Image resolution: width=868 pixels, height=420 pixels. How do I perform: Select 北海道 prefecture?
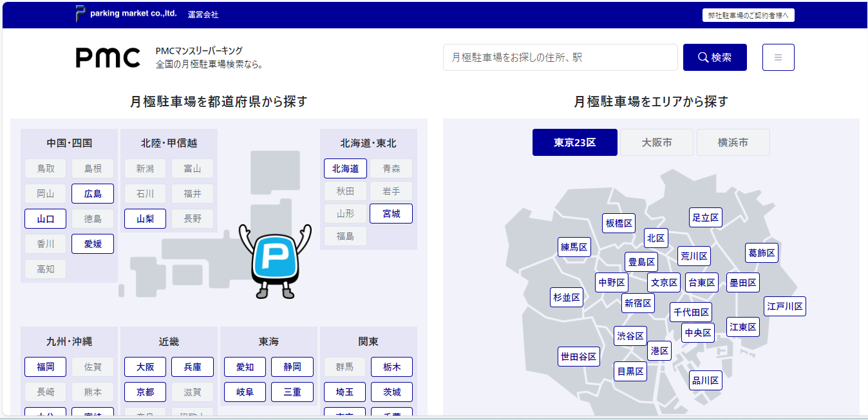click(345, 169)
